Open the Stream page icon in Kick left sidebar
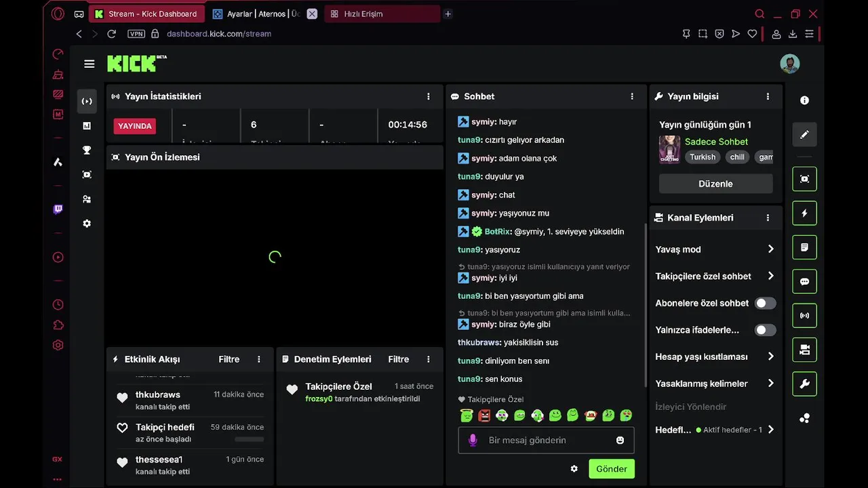Image resolution: width=868 pixels, height=488 pixels. tap(87, 101)
